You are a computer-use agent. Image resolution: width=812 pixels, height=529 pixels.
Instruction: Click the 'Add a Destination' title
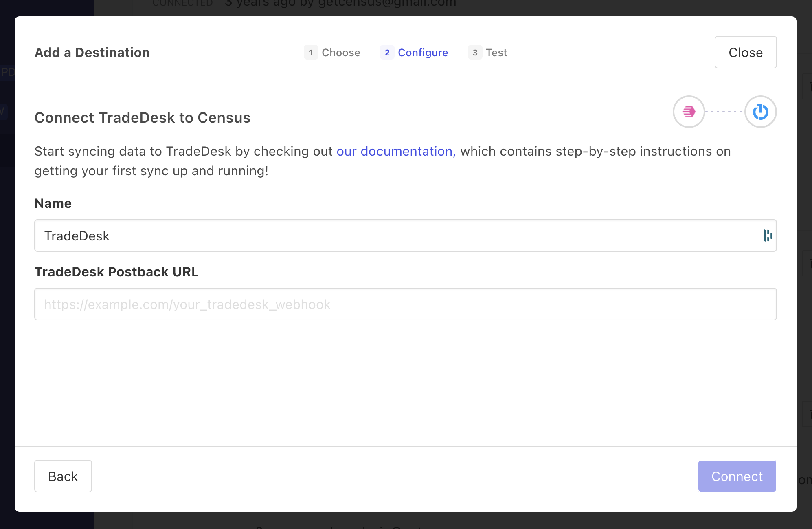click(x=92, y=53)
